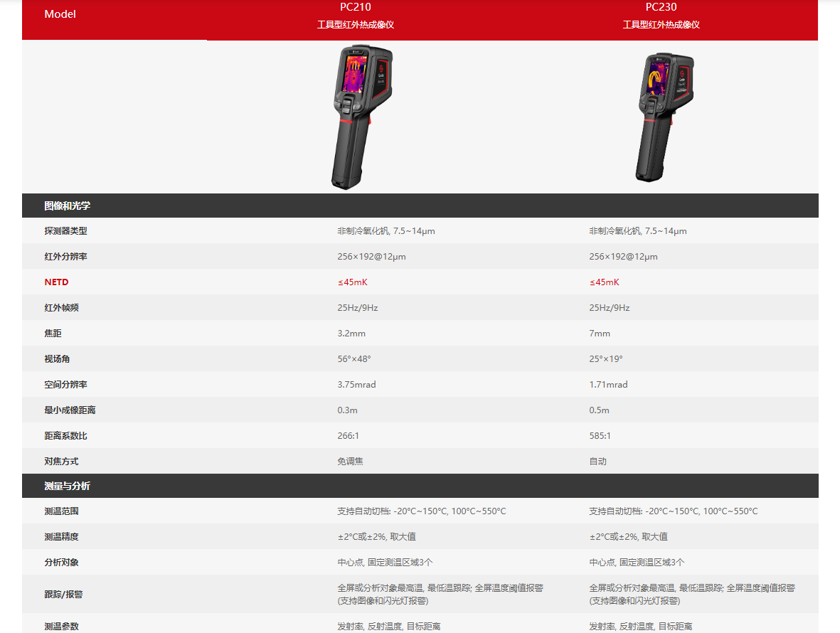Select the 红外帧频 row label
The image size is (840, 633).
click(61, 308)
